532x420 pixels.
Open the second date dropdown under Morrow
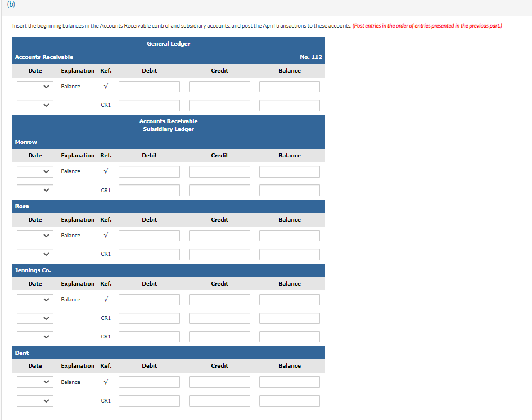[35, 190]
